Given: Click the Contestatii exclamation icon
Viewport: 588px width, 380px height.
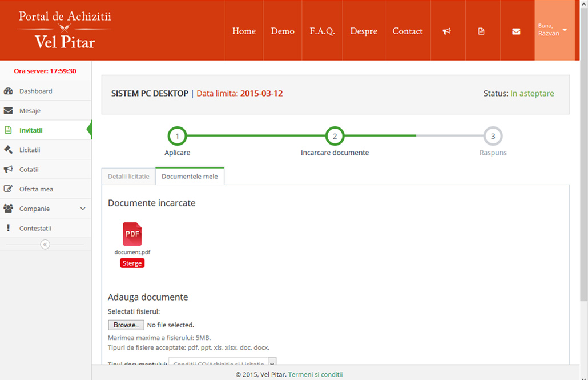Looking at the screenshot, I should tap(8, 227).
